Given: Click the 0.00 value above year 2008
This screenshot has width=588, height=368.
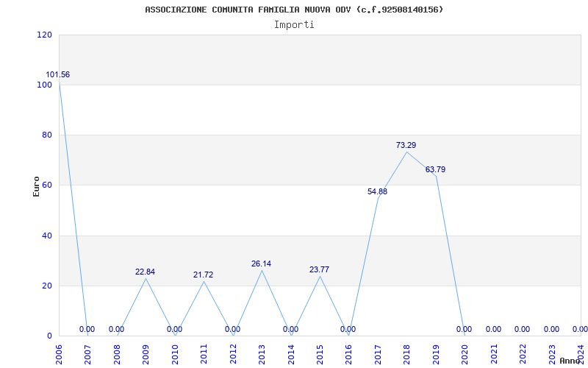Looking at the screenshot, I should point(116,329).
